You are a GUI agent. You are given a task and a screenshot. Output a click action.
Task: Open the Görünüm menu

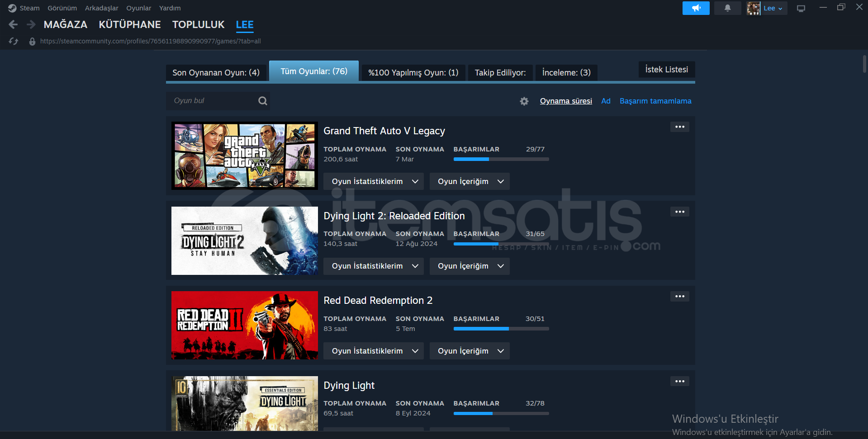pos(62,8)
